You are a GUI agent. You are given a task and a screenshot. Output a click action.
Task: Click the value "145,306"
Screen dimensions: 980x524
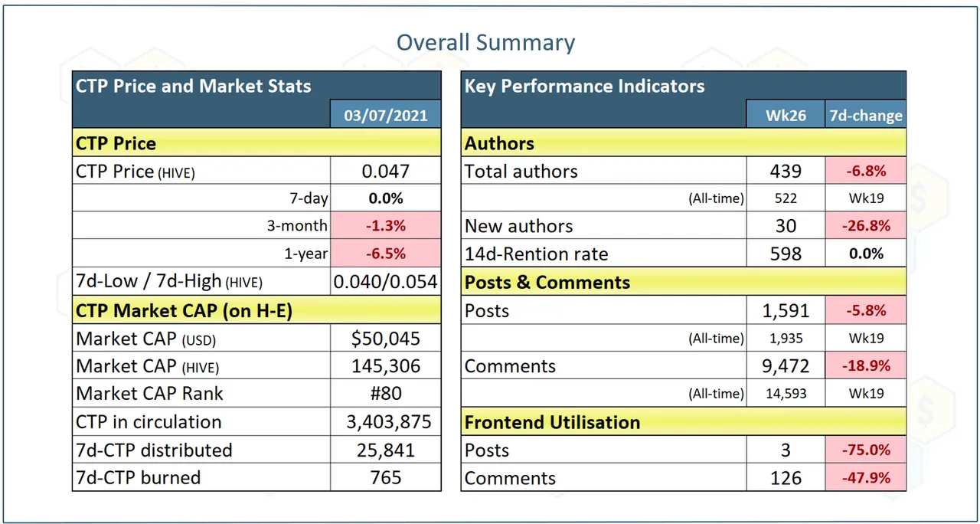386,366
